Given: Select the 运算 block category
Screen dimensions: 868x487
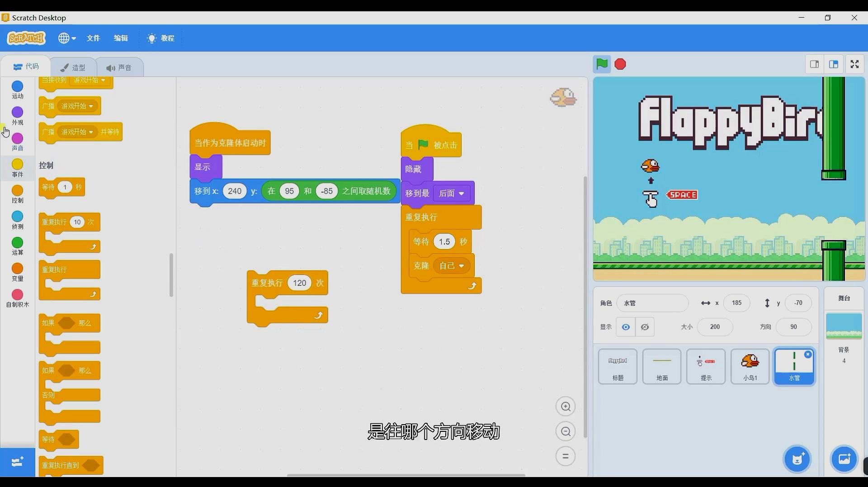Looking at the screenshot, I should click(17, 246).
